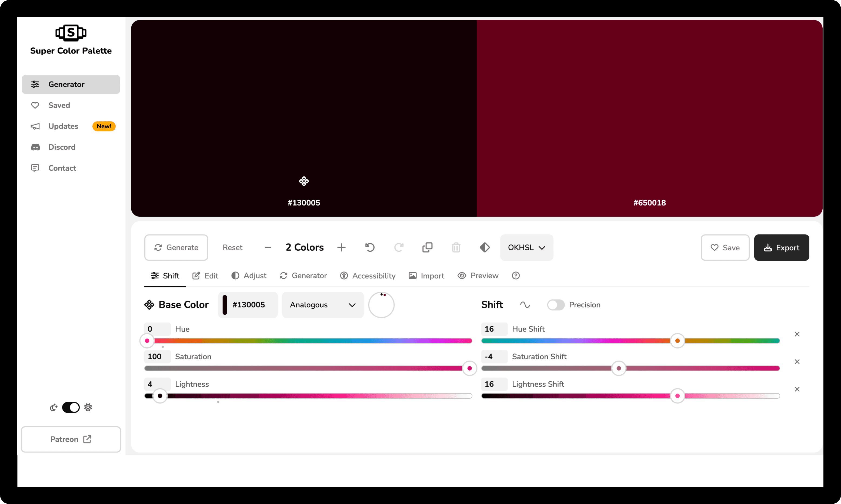Click the Saturation value field
Viewport: 841px width, 504px height.
coord(157,357)
